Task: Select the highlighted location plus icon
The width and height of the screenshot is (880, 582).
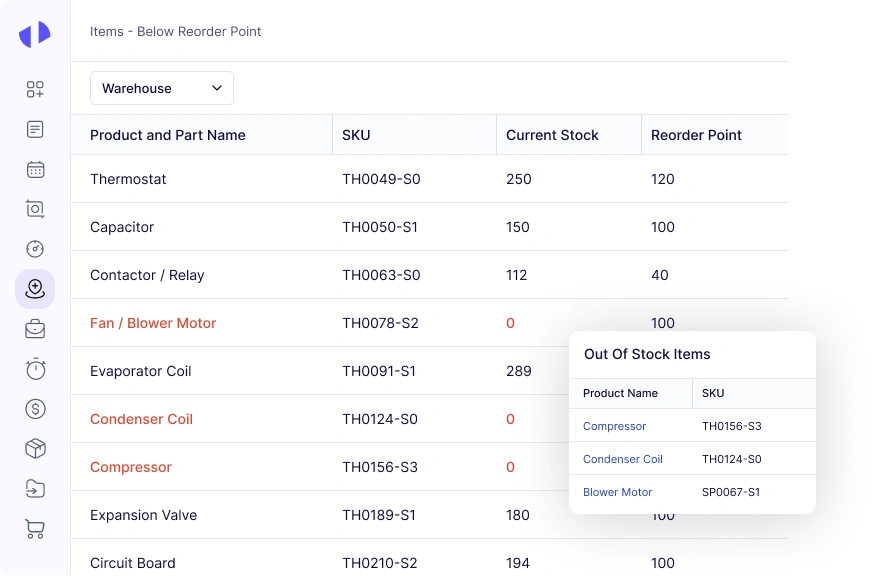Action: pos(35,289)
